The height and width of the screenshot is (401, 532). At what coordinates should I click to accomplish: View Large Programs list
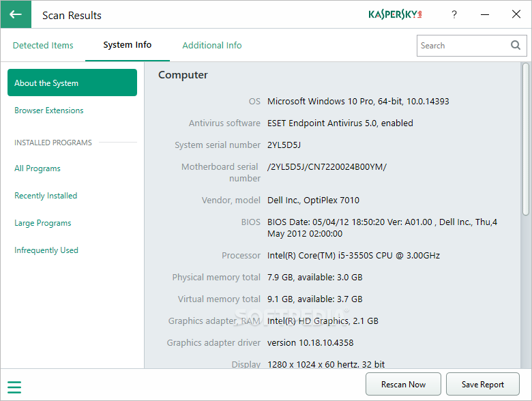click(x=43, y=223)
